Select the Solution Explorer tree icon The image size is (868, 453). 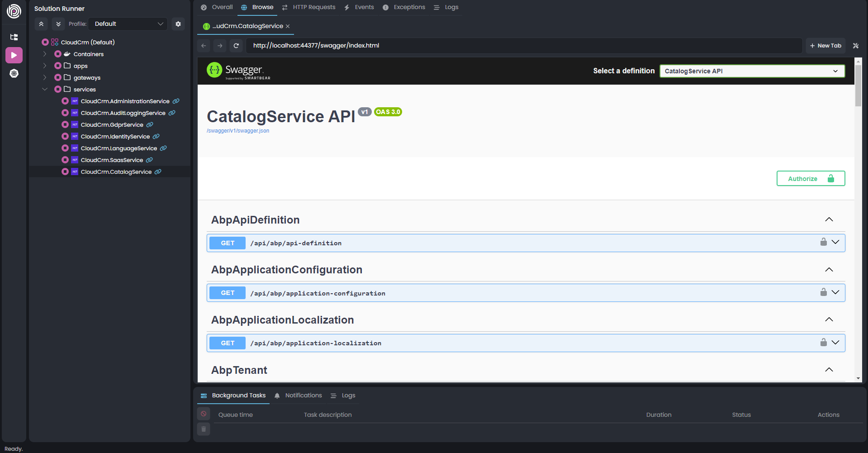click(x=14, y=37)
